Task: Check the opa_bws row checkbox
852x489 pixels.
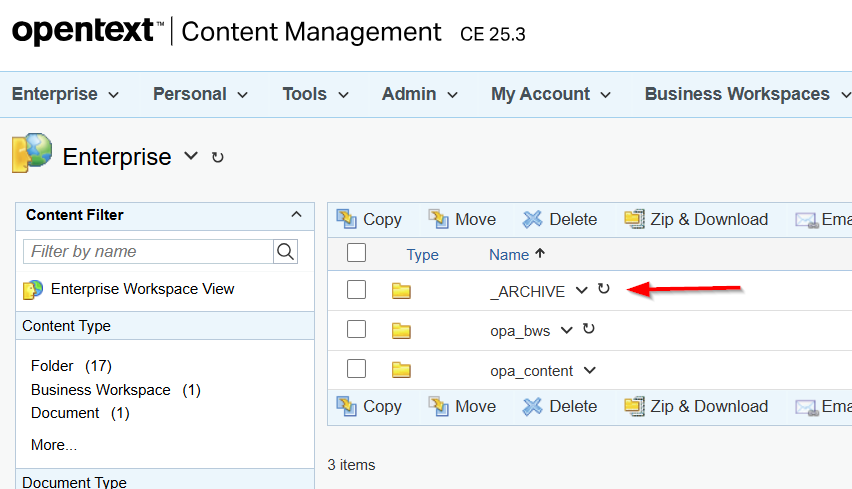Action: coord(356,329)
